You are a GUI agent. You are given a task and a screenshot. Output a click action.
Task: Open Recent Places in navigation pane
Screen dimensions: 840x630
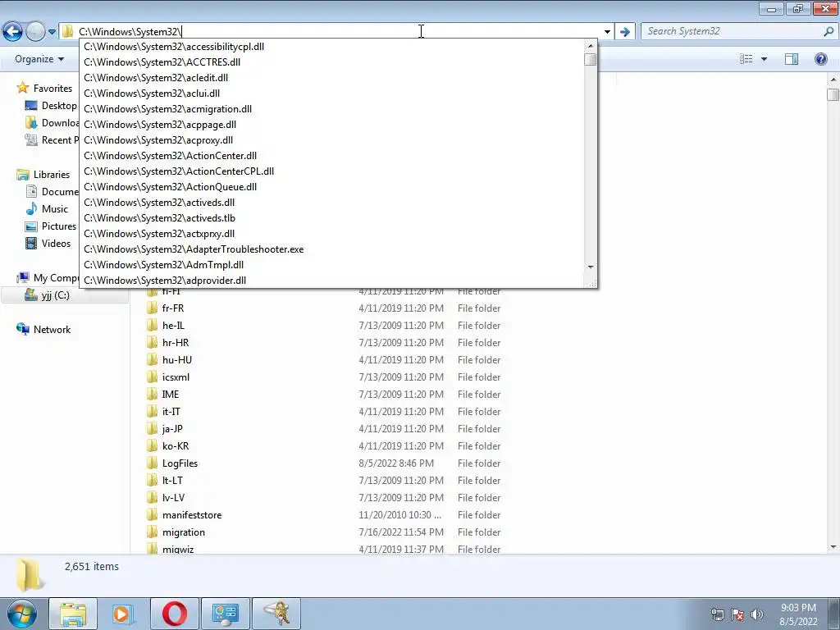pos(51,139)
